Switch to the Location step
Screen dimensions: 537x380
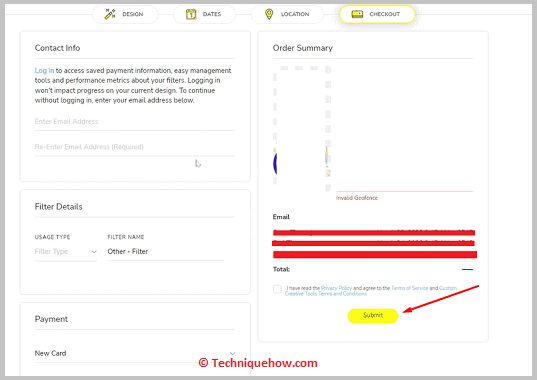(x=287, y=14)
